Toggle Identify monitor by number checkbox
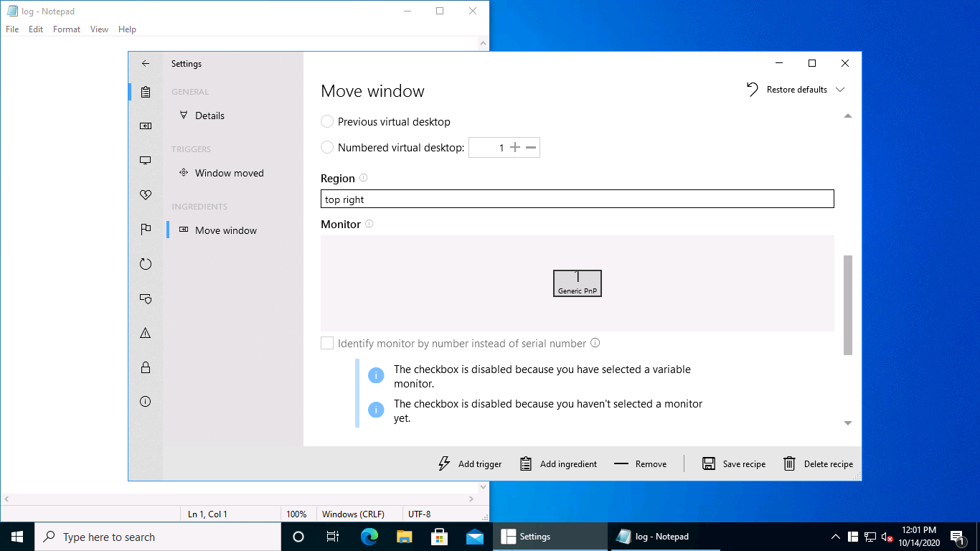The height and width of the screenshot is (551, 980). [x=327, y=344]
